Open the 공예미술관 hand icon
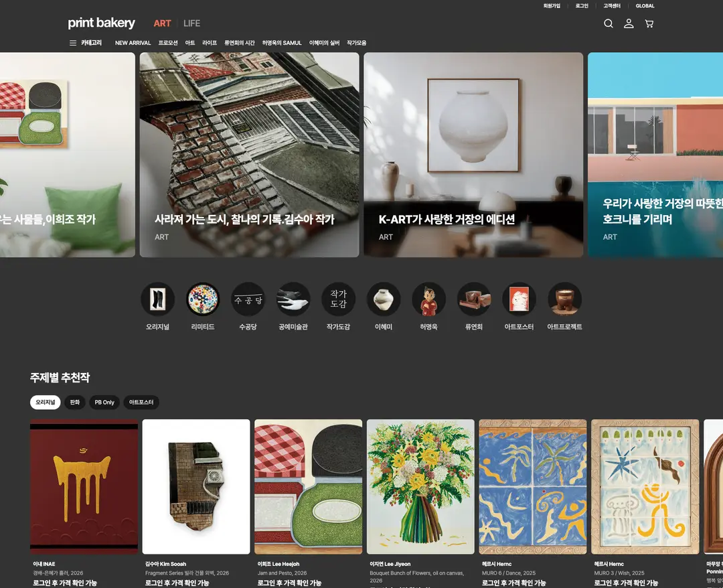Screen dimensions: 723x588 [293, 299]
